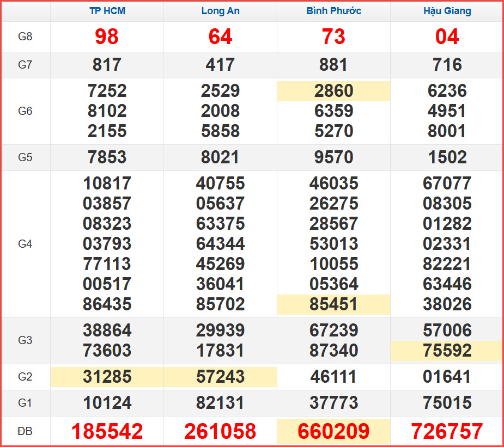504x447 pixels.
Task: Click Long An G7 number 417
Action: coord(220,65)
